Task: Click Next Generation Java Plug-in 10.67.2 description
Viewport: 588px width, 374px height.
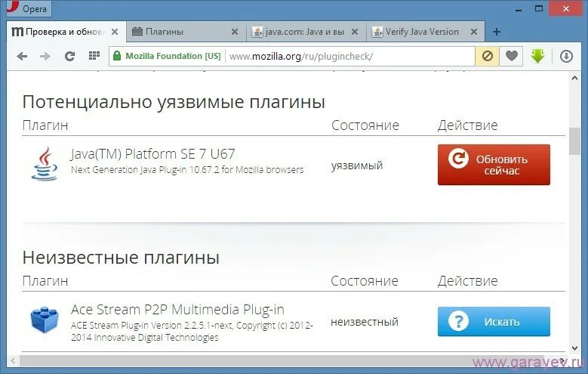Action: [187, 170]
